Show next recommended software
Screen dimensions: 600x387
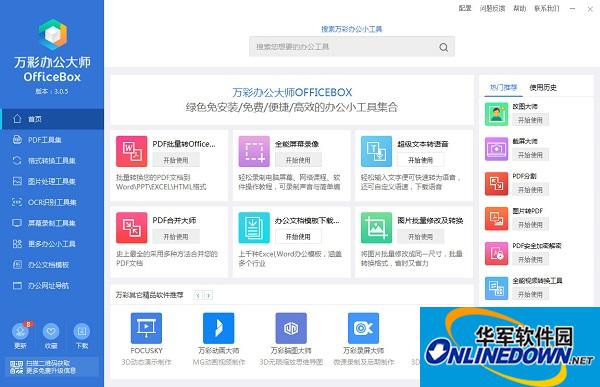tap(209, 296)
